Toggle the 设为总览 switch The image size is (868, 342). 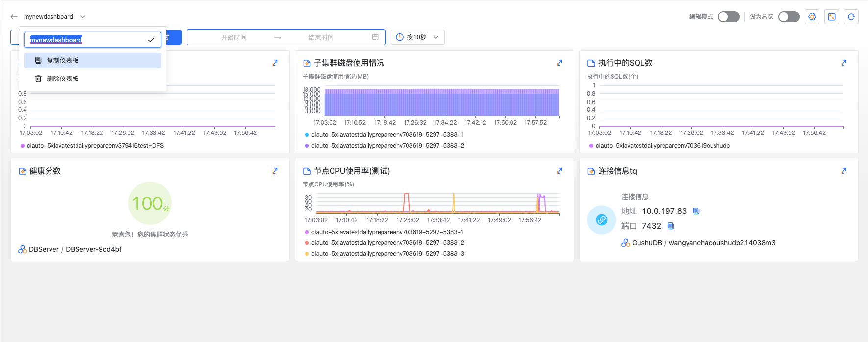[789, 17]
